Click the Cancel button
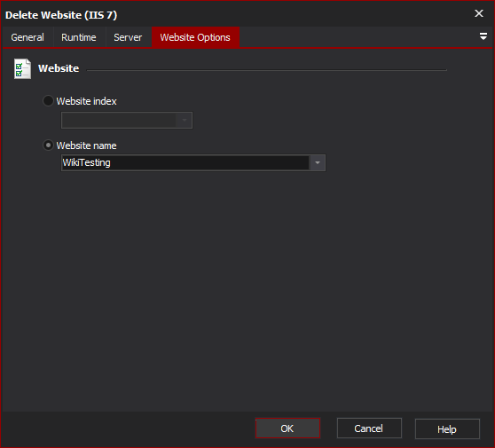The height and width of the screenshot is (448, 495). 369,428
